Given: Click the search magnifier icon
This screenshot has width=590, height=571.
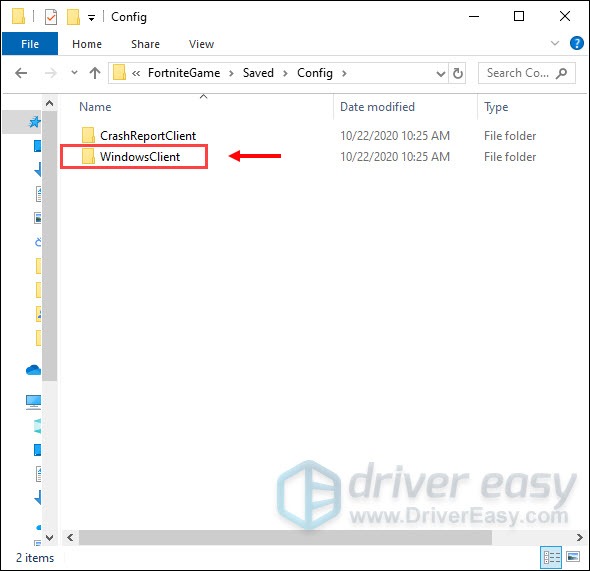Looking at the screenshot, I should click(x=561, y=73).
